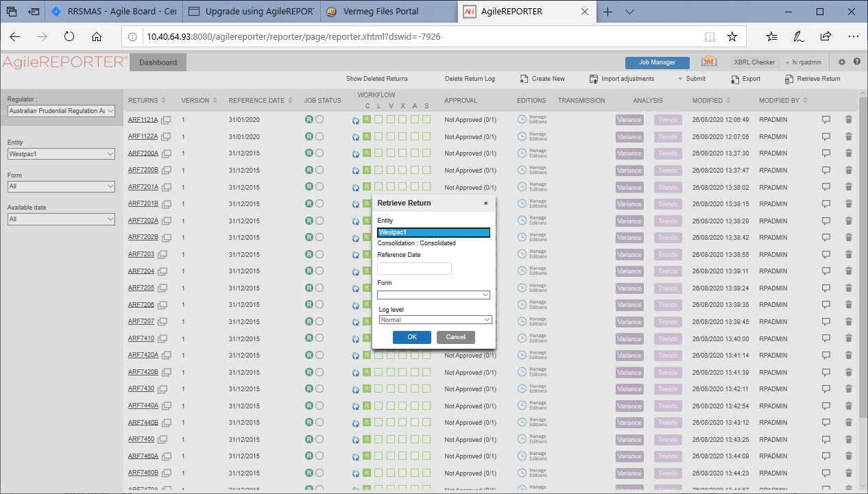Click inside the Reference Date field
The height and width of the screenshot is (494, 868).
(x=414, y=268)
